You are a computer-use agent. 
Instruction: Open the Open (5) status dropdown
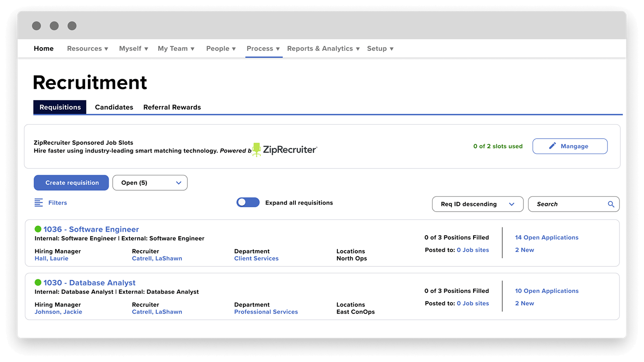tap(150, 183)
